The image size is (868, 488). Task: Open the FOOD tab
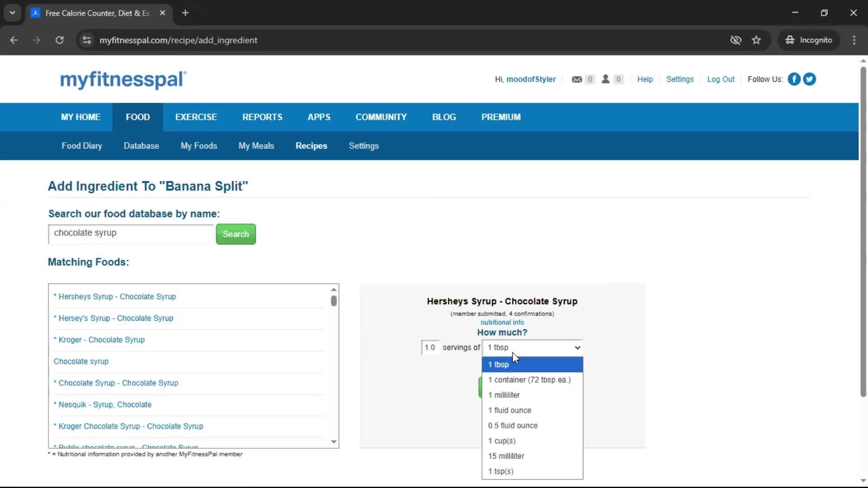click(x=138, y=117)
